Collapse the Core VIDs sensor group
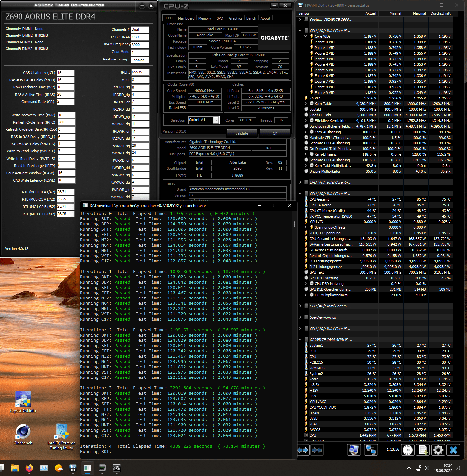Image resolution: width=467 pixels, height=476 pixels. pos(306,36)
